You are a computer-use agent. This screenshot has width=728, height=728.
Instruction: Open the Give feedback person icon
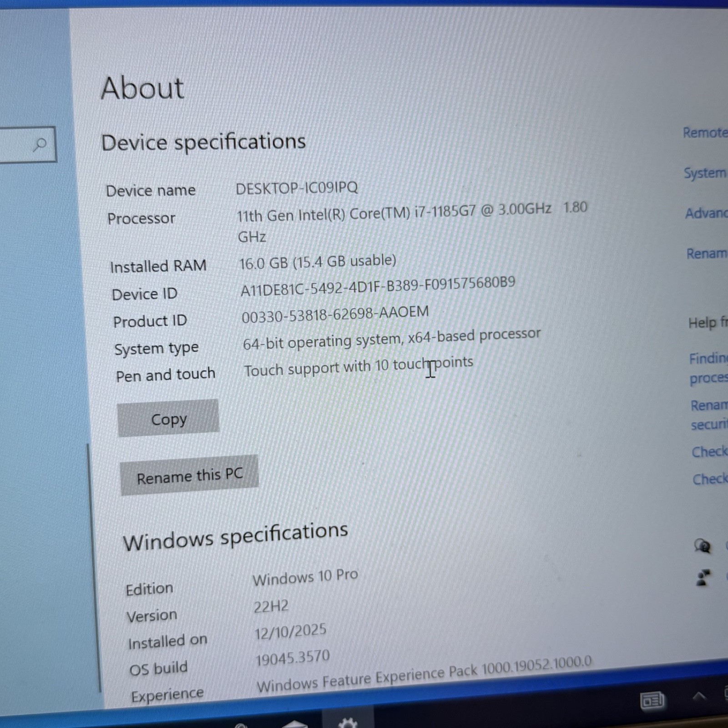pyautogui.click(x=703, y=578)
